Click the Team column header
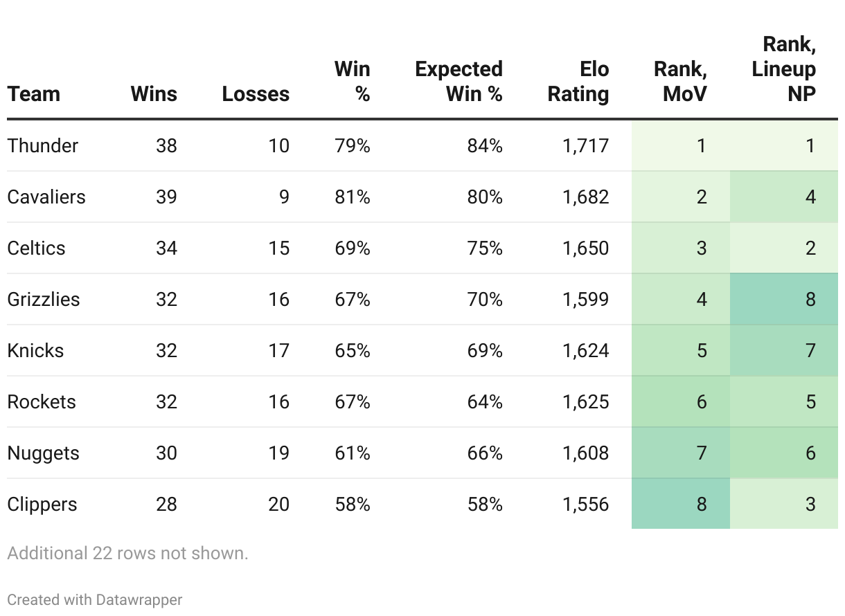Viewport: 845px width, 616px height. (34, 94)
